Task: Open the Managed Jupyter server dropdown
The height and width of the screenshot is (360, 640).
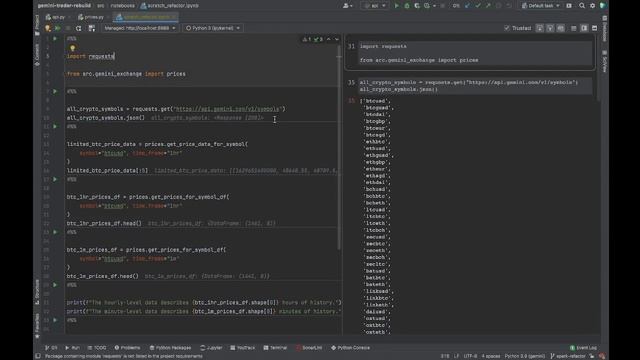Action: (x=140, y=28)
